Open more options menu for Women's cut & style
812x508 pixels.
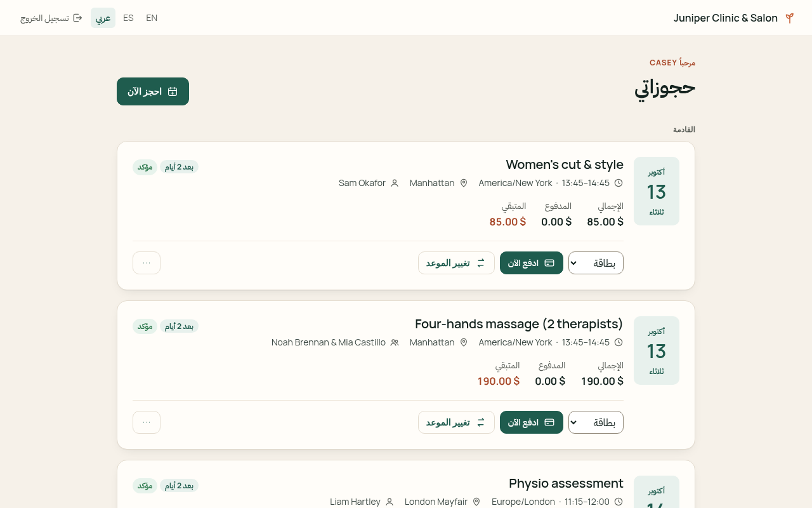click(x=147, y=263)
